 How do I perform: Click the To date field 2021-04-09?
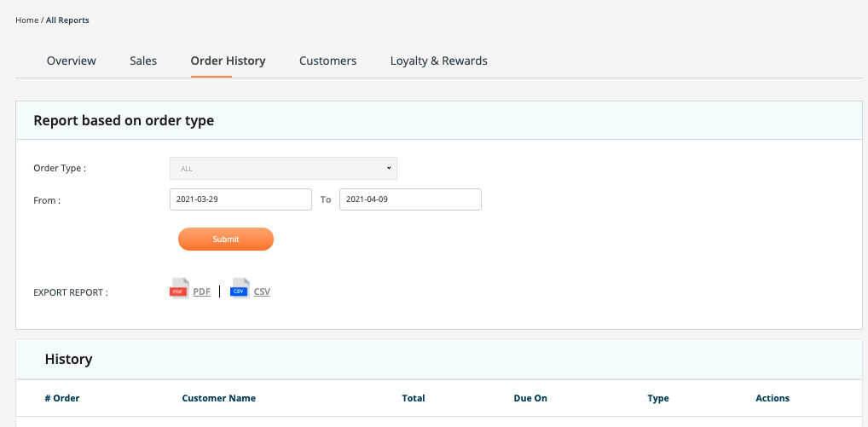(x=410, y=199)
